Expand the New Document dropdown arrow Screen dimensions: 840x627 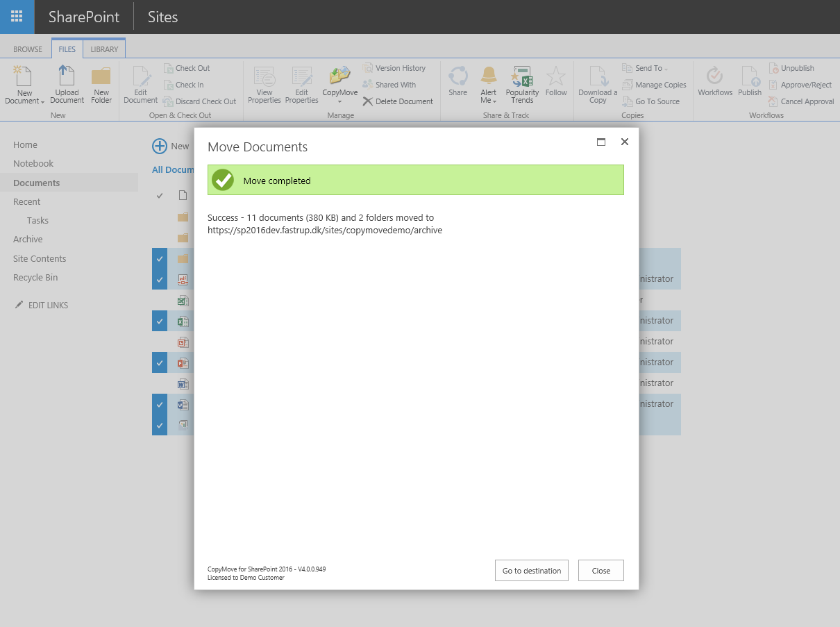(43, 102)
